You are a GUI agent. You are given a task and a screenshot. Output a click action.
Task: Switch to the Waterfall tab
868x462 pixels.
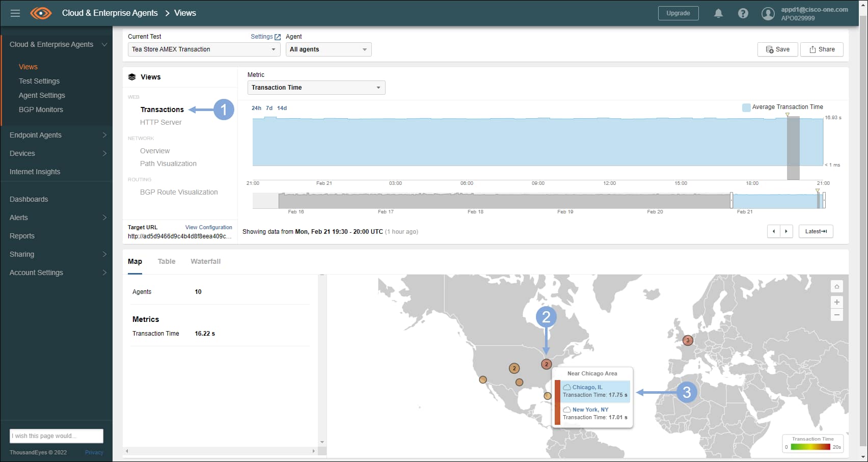tap(205, 261)
